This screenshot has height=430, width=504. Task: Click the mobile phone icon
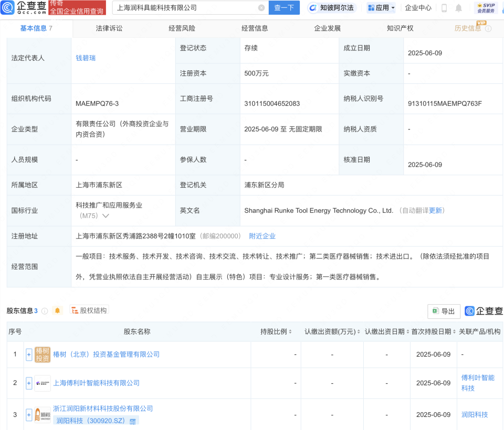pyautogui.click(x=444, y=8)
